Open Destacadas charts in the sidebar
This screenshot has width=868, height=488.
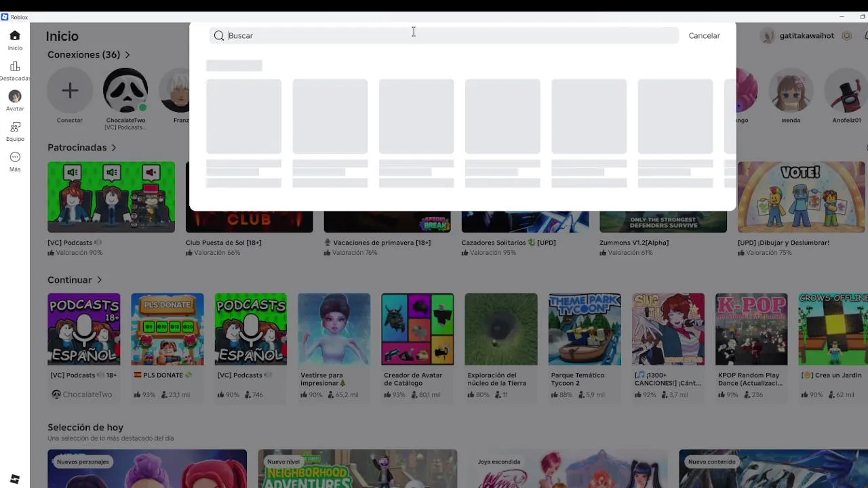coord(15,70)
